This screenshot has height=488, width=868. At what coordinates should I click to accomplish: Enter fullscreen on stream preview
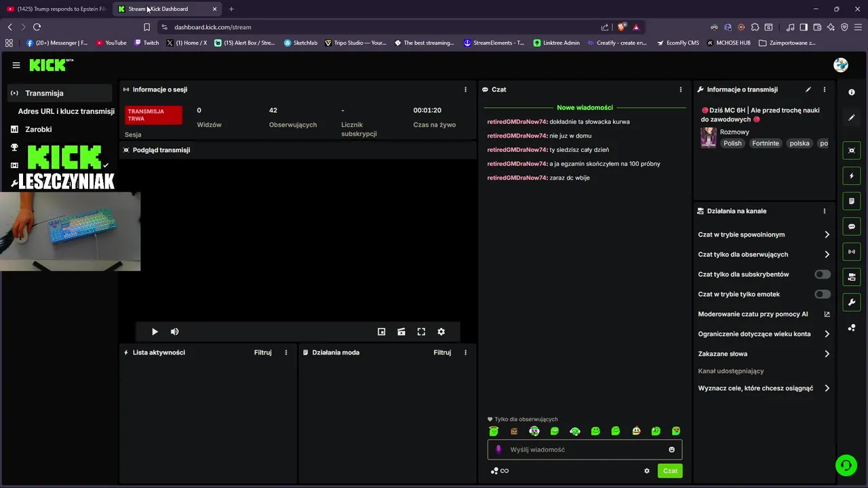[421, 331]
